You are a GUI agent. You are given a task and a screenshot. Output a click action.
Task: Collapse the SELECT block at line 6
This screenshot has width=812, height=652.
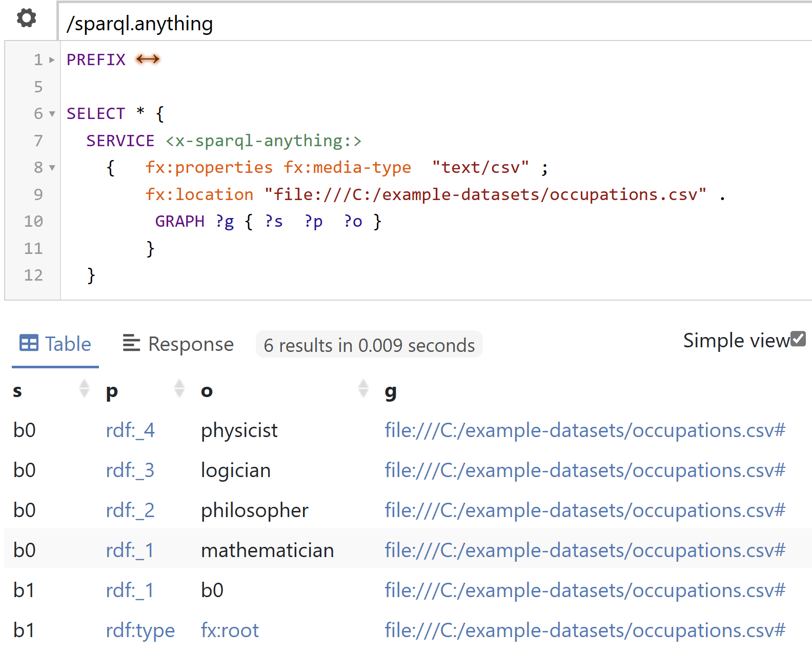(52, 114)
